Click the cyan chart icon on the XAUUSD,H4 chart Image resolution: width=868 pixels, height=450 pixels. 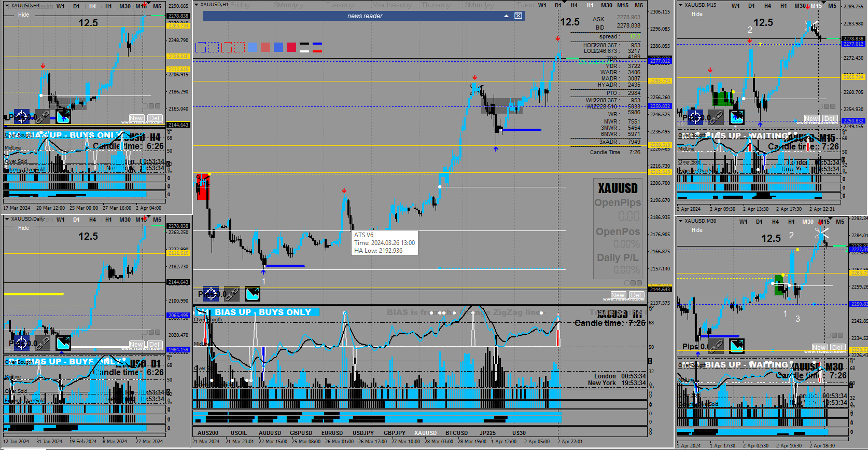(63, 116)
